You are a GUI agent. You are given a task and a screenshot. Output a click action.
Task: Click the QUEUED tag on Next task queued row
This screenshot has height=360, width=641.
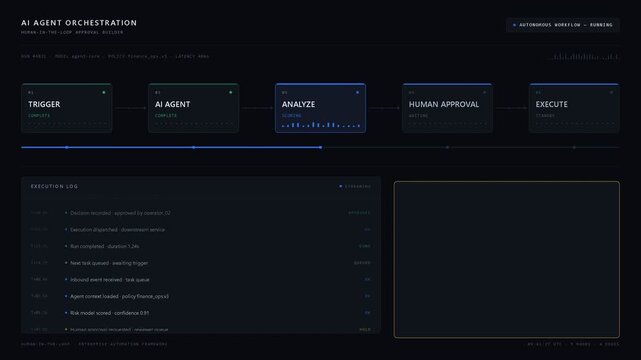(x=362, y=263)
